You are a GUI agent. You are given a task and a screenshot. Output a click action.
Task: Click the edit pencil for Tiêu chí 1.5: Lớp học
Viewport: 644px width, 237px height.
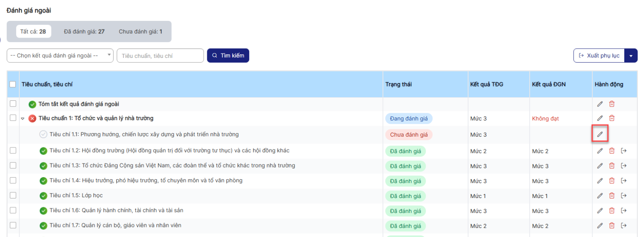point(600,196)
